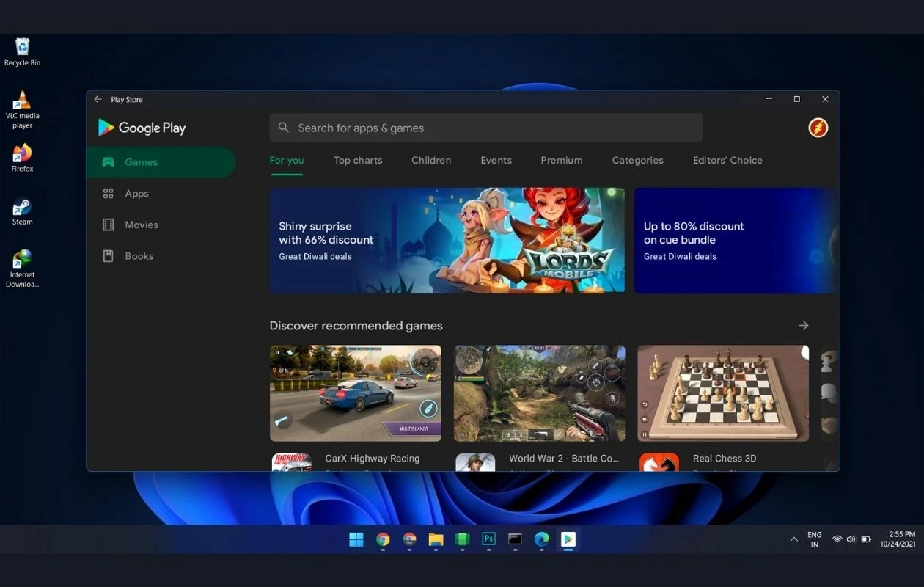The height and width of the screenshot is (587, 924).
Task: Launch Firefox from the desktop
Action: 22,158
